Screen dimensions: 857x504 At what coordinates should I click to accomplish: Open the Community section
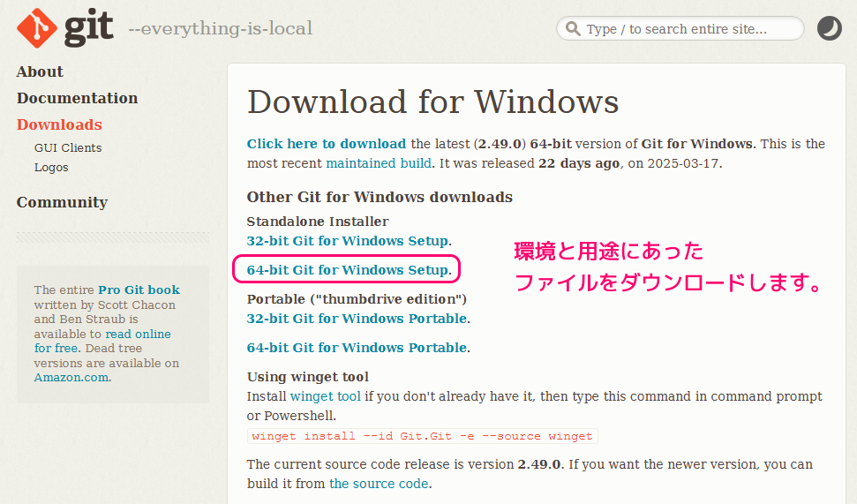tap(62, 202)
